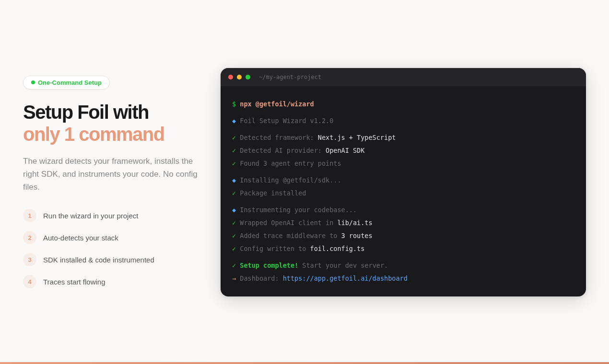This screenshot has width=609, height=364.
Task: Click 'Run the wizard in your project'
Action: [x=91, y=216]
